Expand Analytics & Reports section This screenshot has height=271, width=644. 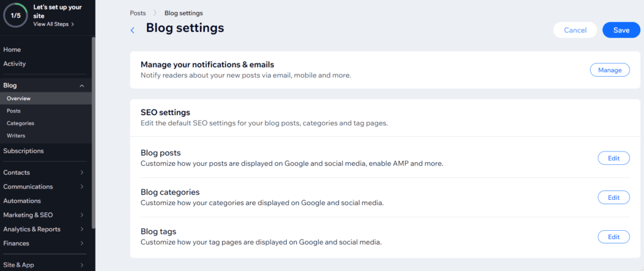[x=82, y=229]
